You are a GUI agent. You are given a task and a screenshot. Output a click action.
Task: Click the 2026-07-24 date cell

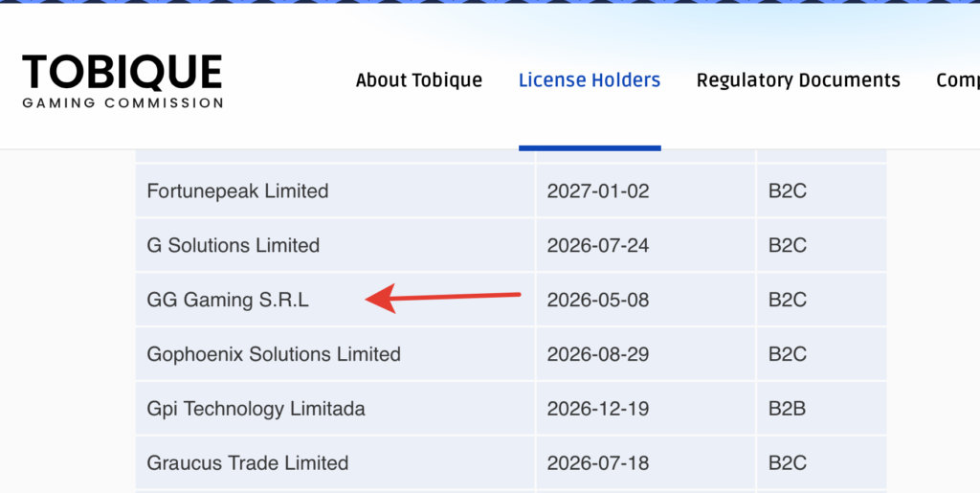click(597, 246)
